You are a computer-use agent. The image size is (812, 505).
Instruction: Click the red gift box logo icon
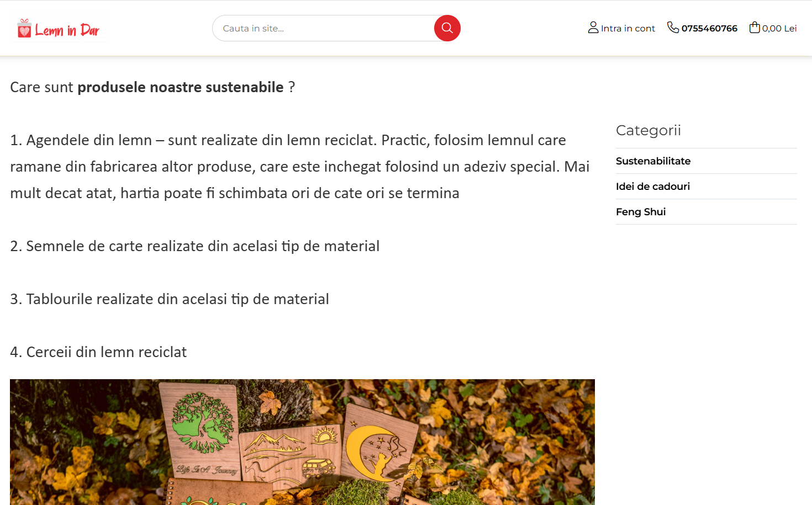[24, 28]
